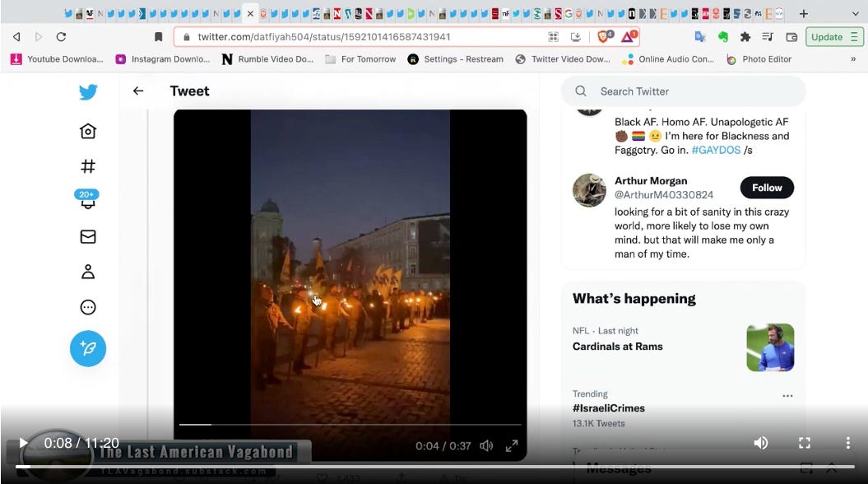The image size is (868, 484).
Task: Open the #GAYDOS hashtag link
Action: [x=716, y=150]
